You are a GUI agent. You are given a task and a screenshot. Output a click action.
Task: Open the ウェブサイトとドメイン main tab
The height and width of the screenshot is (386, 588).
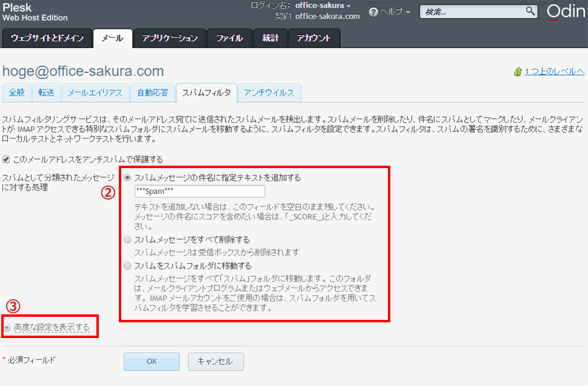47,38
